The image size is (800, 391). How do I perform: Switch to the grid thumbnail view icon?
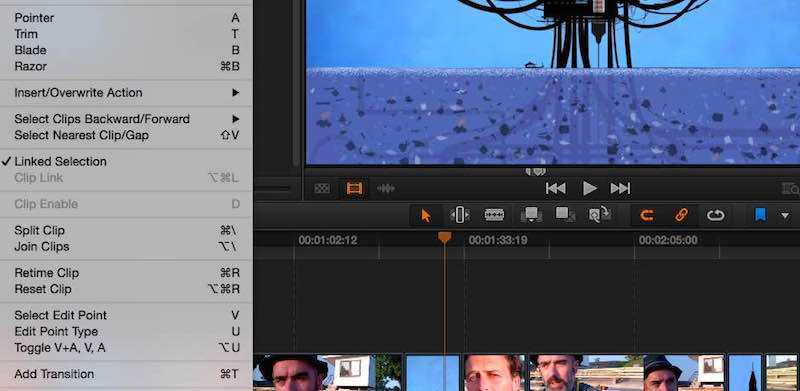click(322, 189)
